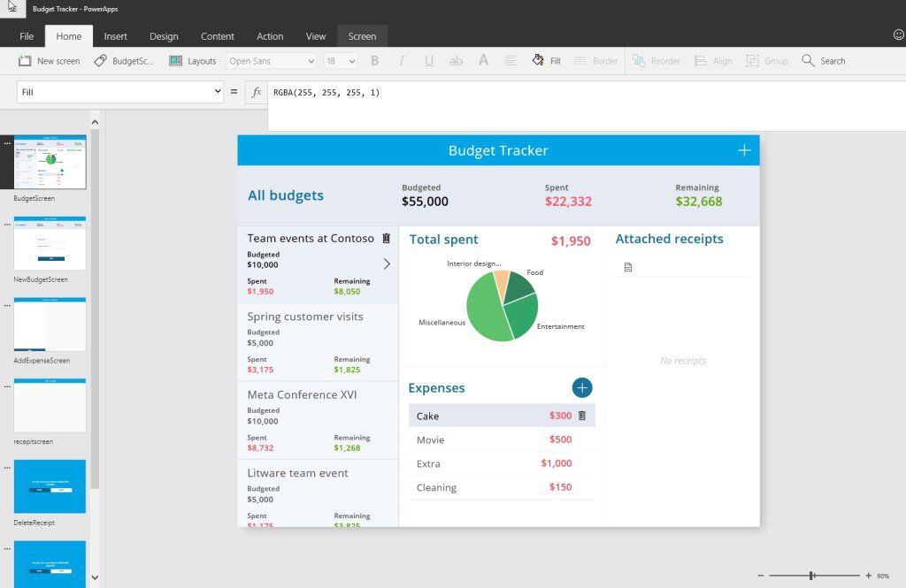Screen dimensions: 906x588
Task: Open the ellipsis menu for BudgetScreen thumbnail
Action: pyautogui.click(x=7, y=143)
